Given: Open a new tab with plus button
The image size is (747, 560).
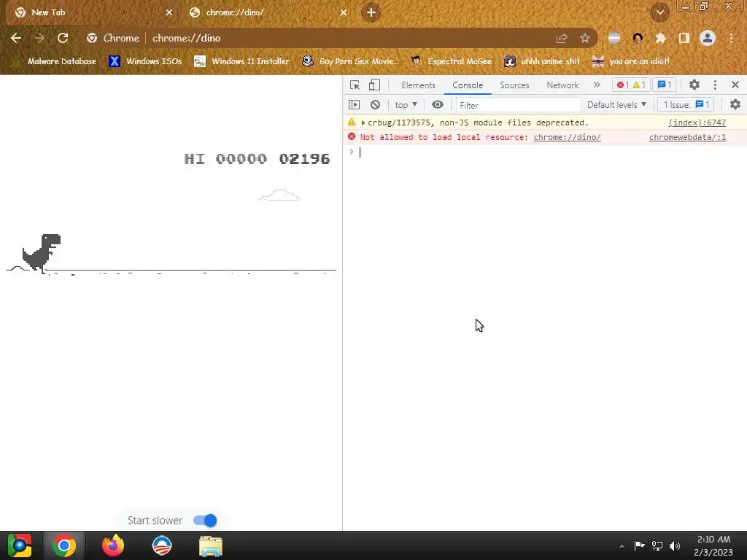Looking at the screenshot, I should 371,12.
